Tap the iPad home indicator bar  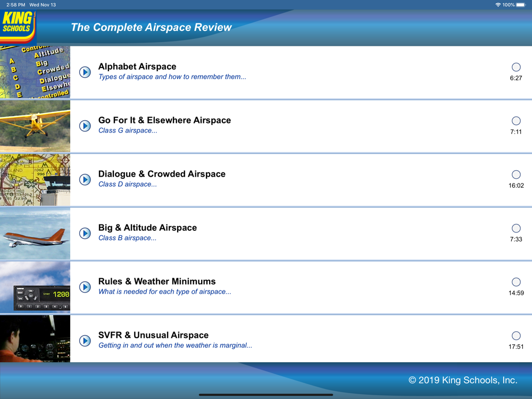click(266, 395)
